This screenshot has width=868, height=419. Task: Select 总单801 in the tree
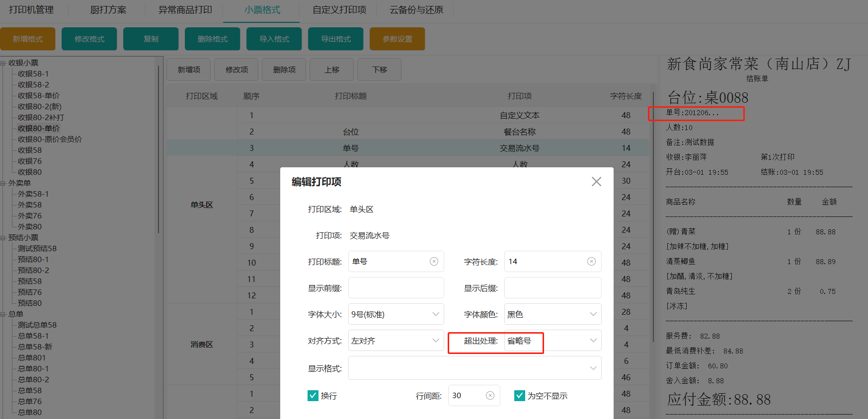click(32, 358)
